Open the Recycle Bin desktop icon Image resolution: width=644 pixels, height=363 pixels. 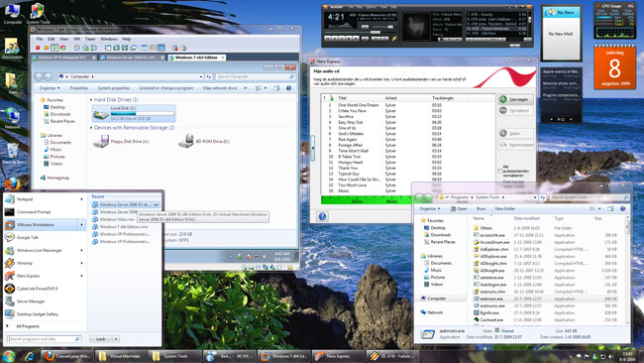pos(12,154)
